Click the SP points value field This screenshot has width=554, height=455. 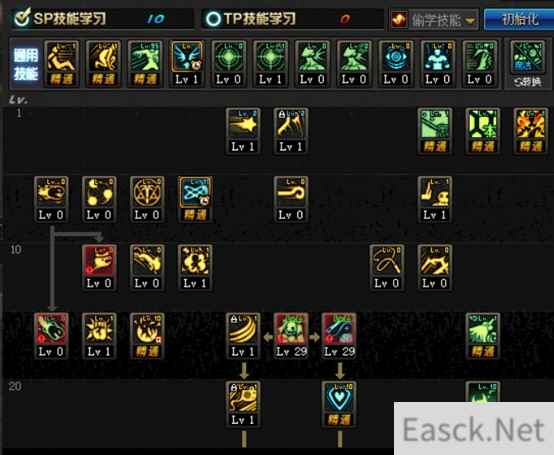pos(155,18)
